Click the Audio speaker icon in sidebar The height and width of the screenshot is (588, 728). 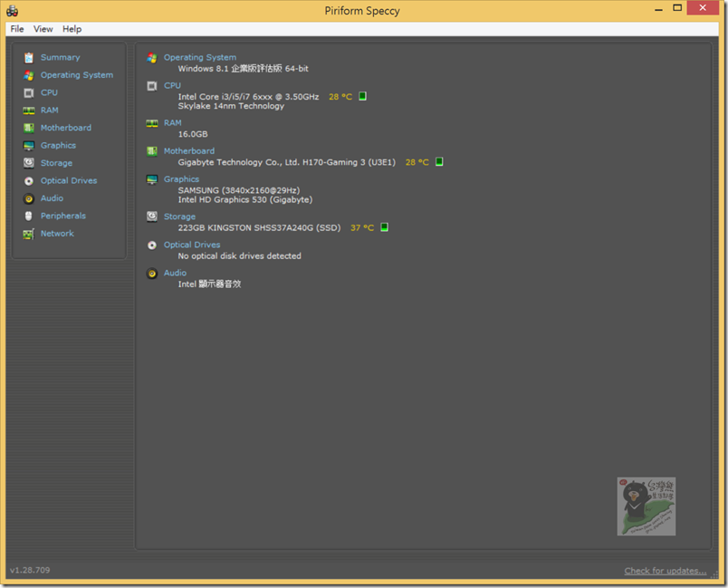[x=29, y=198]
